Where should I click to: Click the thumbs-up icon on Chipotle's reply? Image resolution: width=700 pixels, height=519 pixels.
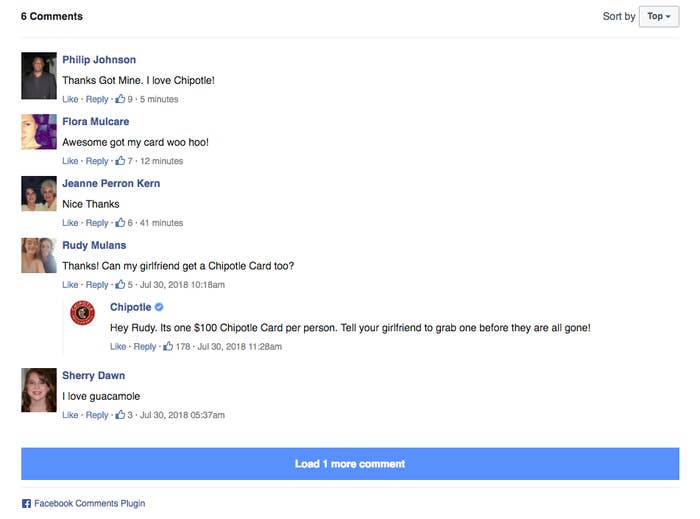(x=168, y=346)
